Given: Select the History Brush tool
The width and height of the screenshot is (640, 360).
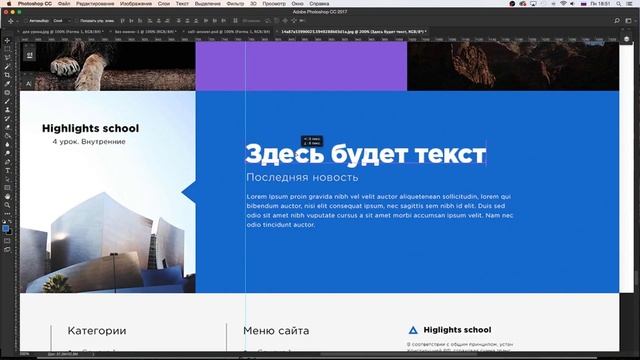Looking at the screenshot, I should 7,118.
